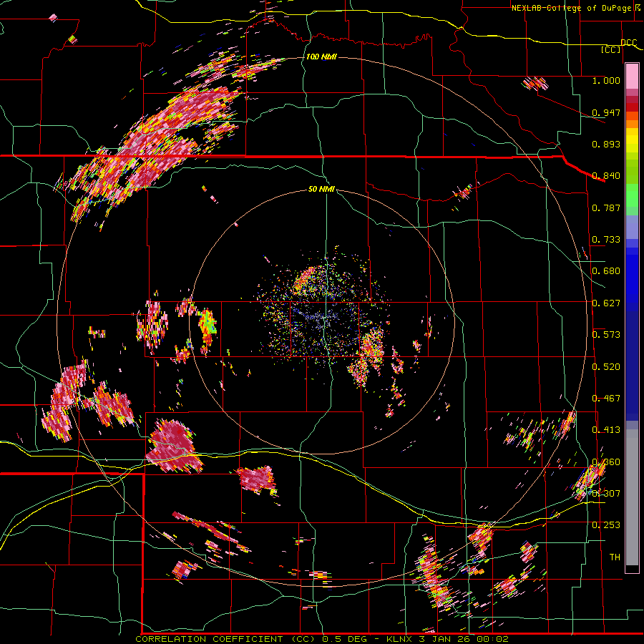644x644 pixels.
Task: Click the 0.253 value on the color scale
Action: click(606, 525)
